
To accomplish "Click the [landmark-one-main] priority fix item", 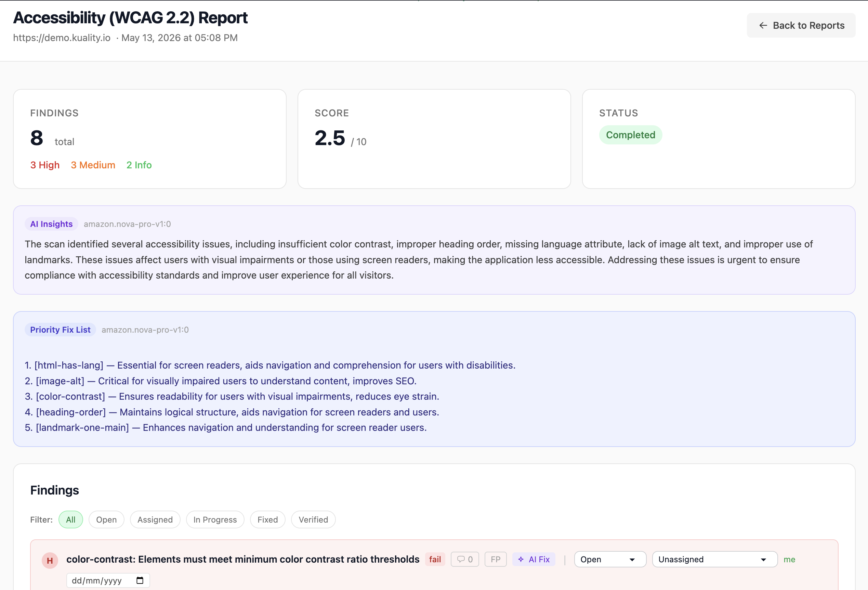I will pyautogui.click(x=226, y=427).
